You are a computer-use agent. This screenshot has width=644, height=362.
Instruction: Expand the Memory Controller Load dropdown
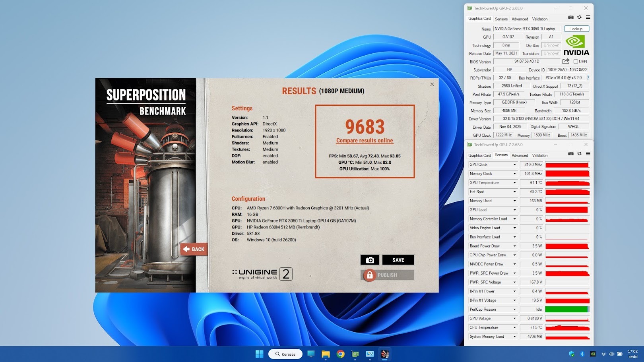tap(514, 219)
